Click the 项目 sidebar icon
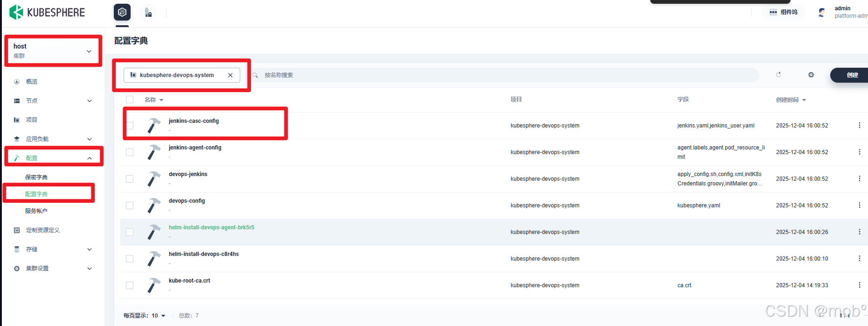This screenshot has height=326, width=868. point(17,120)
